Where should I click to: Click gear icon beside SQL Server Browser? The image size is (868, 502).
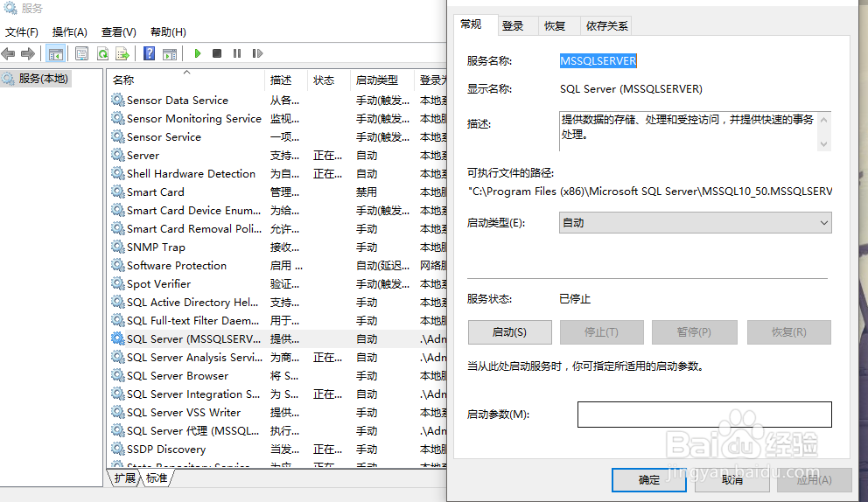pos(117,375)
